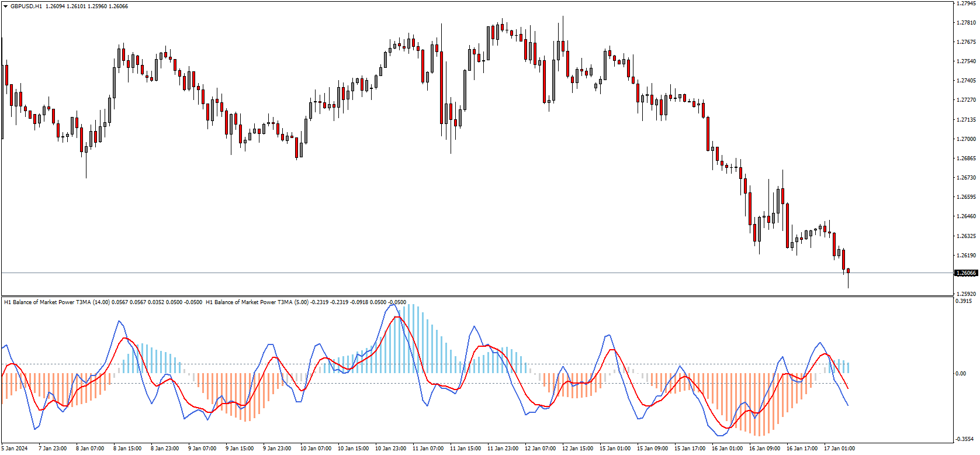This screenshot has width=980, height=455.
Task: Click the 1.26595 price axis label
Action: pos(966,197)
